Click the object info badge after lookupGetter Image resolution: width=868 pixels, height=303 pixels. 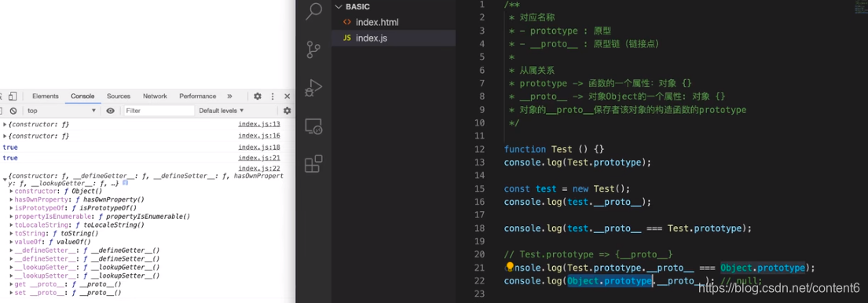click(125, 182)
